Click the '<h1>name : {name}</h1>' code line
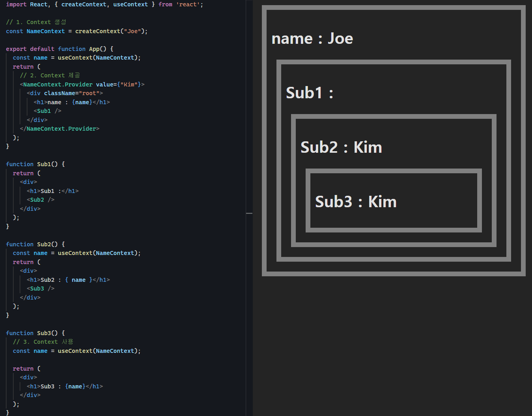 pyautogui.click(x=72, y=102)
